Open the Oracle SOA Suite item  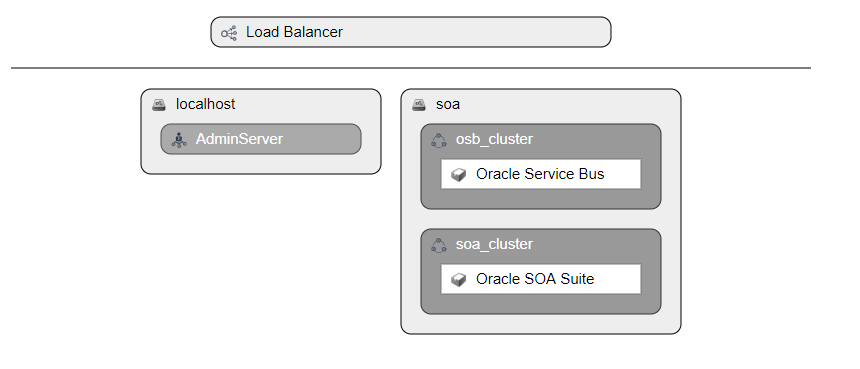coord(541,279)
